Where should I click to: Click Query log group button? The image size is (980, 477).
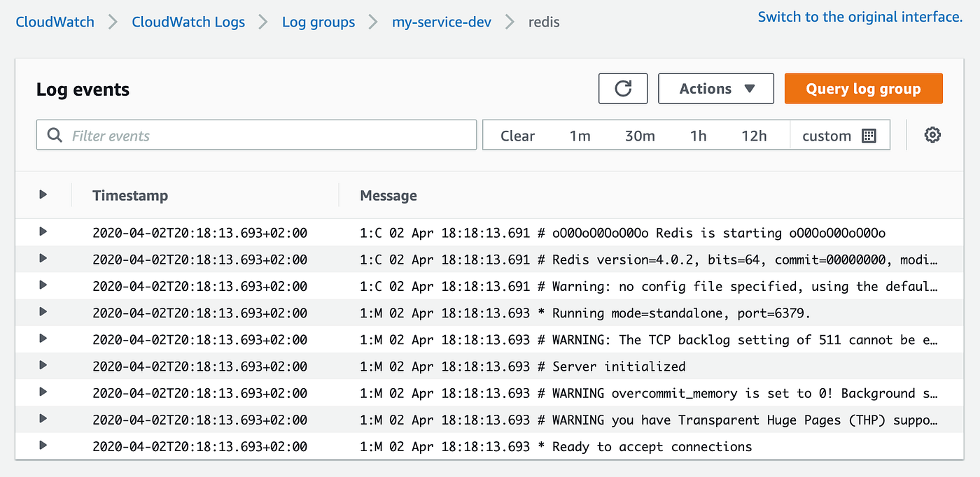pyautogui.click(x=863, y=89)
